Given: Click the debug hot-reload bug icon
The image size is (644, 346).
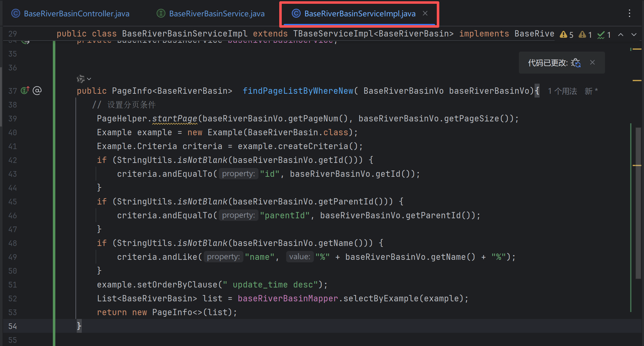Looking at the screenshot, I should coord(576,63).
